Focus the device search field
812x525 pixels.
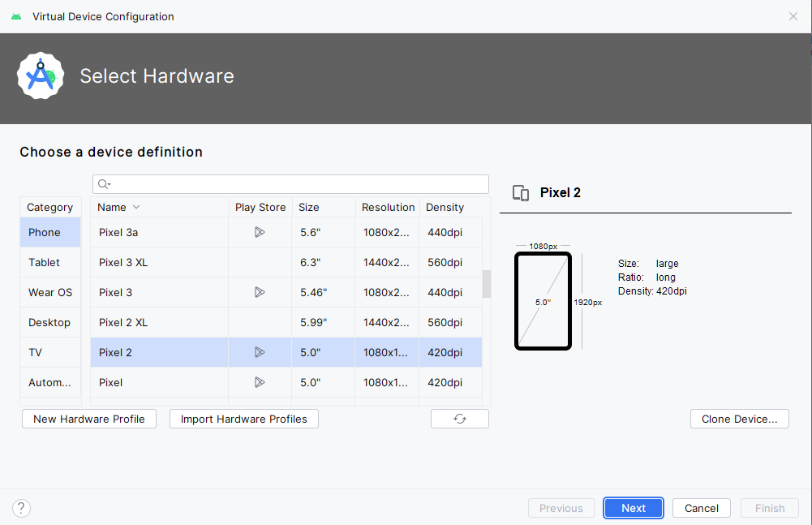click(x=290, y=184)
